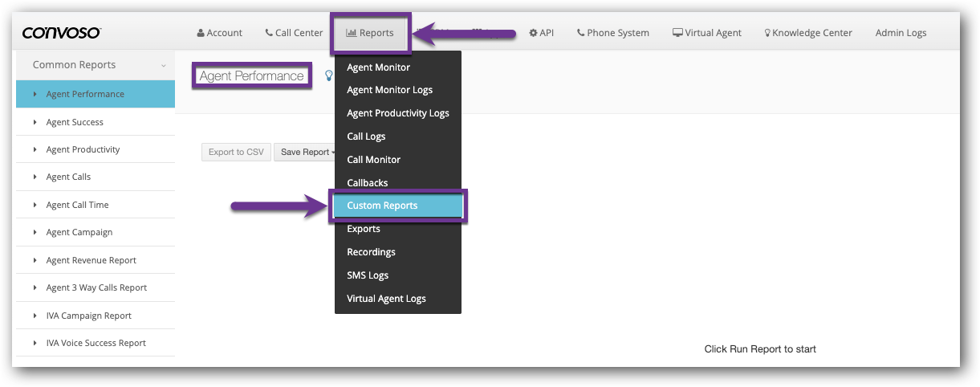
Task: Click Export to CSV button
Action: 236,152
